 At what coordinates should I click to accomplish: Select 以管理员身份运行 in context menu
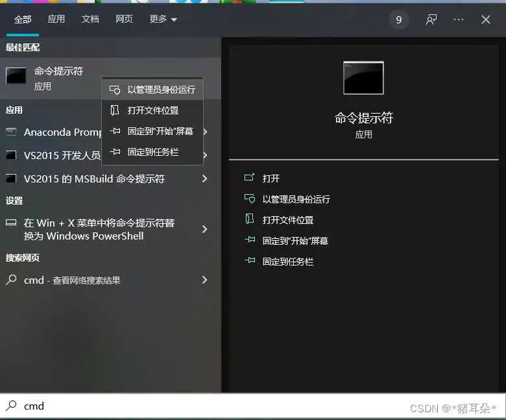(x=152, y=90)
